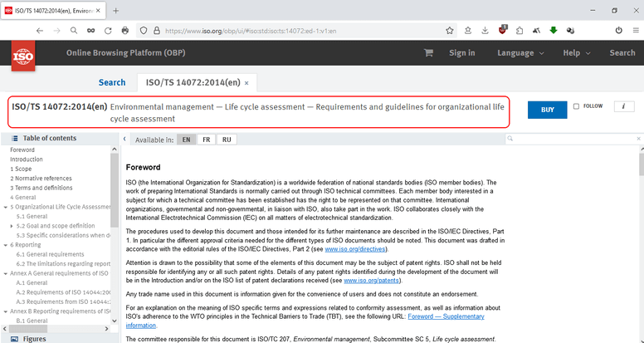Click the green download arrow extension
Image resolution: width=644 pixels, height=343 pixels.
[554, 31]
